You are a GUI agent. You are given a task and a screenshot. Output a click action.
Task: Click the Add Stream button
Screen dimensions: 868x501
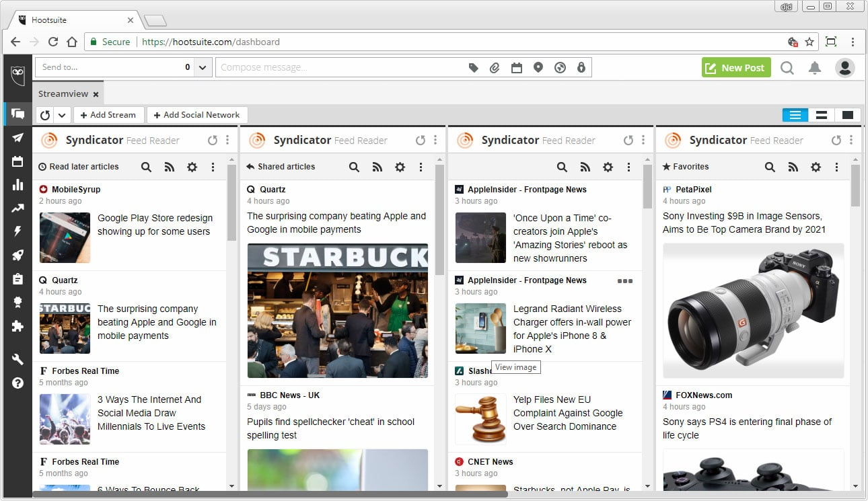pyautogui.click(x=108, y=115)
